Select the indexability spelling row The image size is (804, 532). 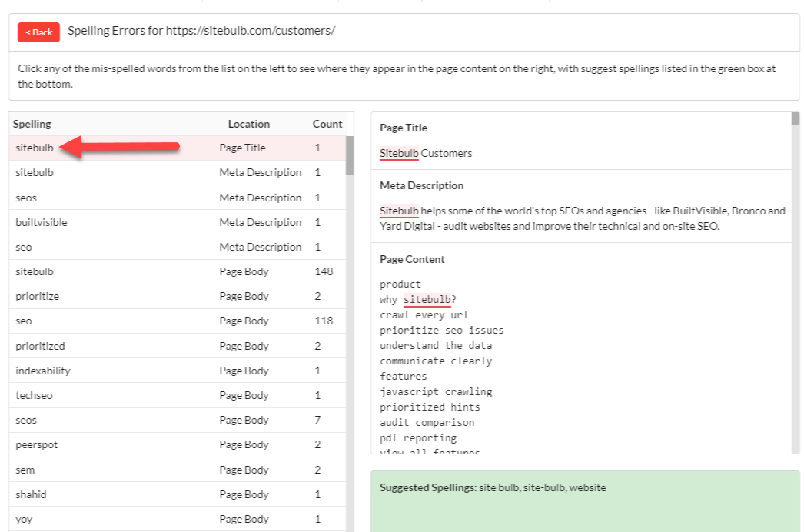click(178, 371)
